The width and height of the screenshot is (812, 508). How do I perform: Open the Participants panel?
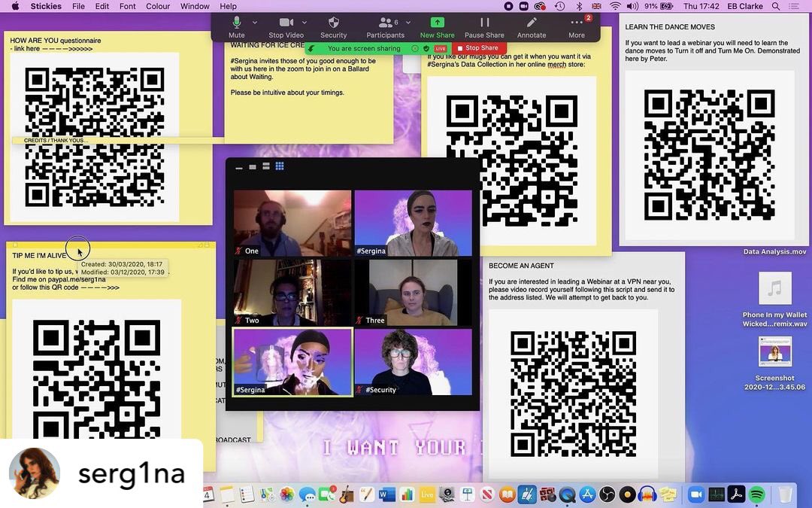385,27
